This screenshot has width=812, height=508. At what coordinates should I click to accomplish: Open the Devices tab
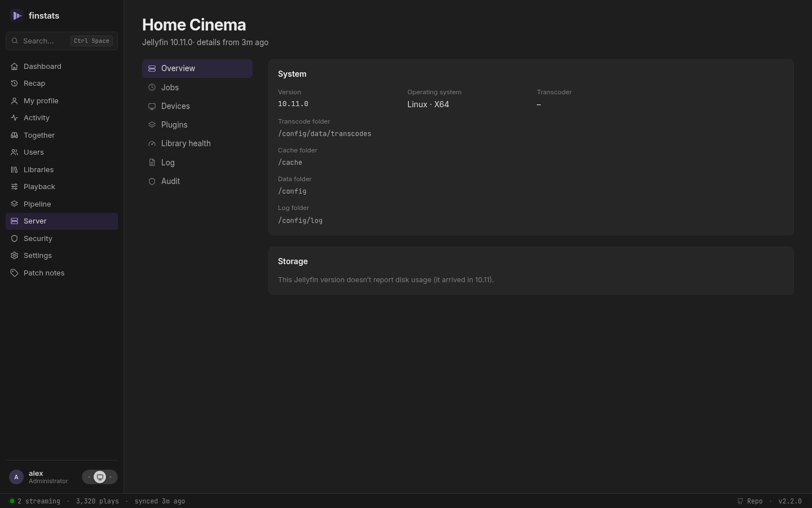[197, 106]
